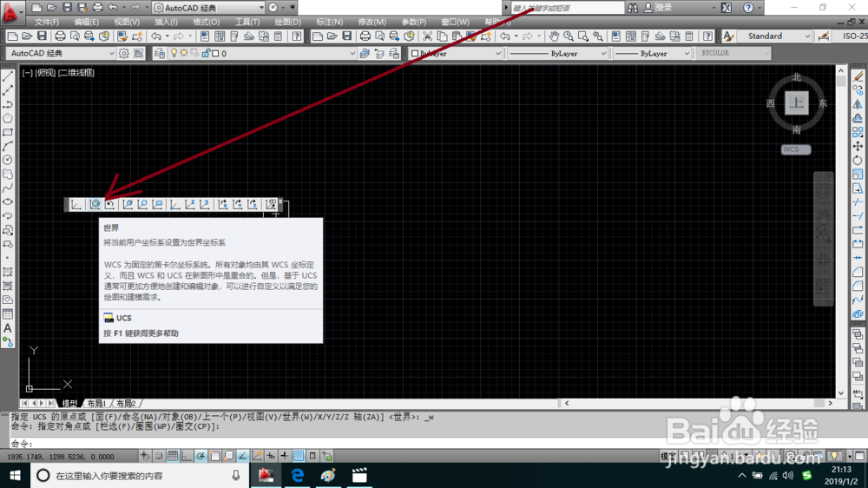868x488 pixels.
Task: Click the Mirror tool in right toolbar
Action: (x=858, y=104)
